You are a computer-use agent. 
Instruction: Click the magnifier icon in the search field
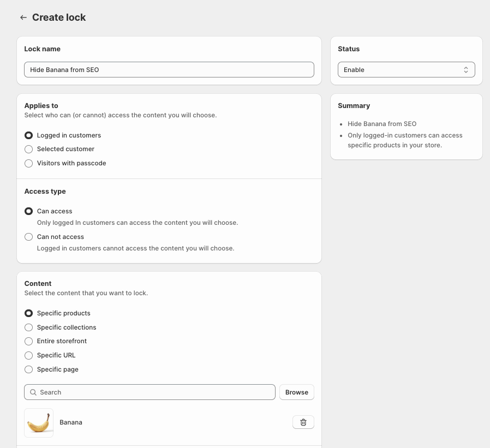[33, 392]
